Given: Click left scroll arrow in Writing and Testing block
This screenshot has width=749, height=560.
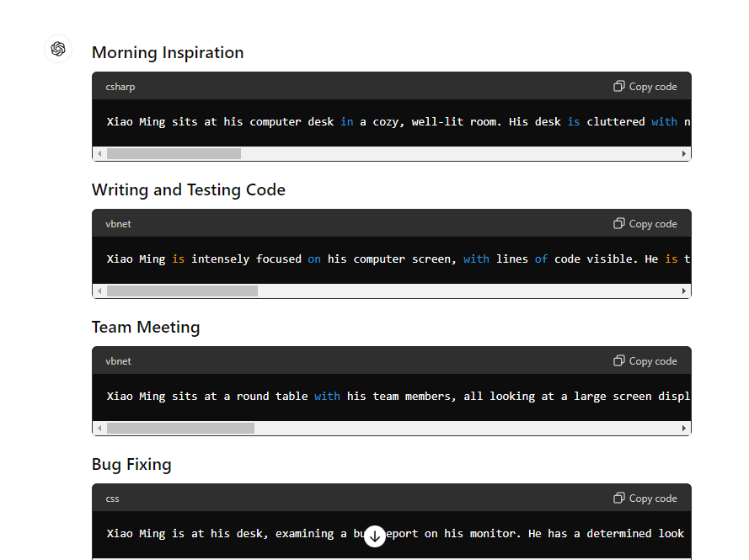Looking at the screenshot, I should 99,291.
